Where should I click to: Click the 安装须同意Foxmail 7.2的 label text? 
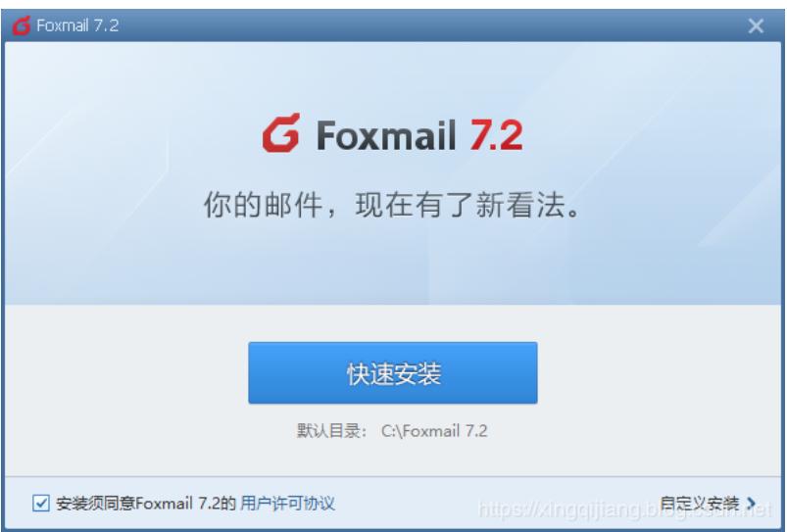coord(146,503)
